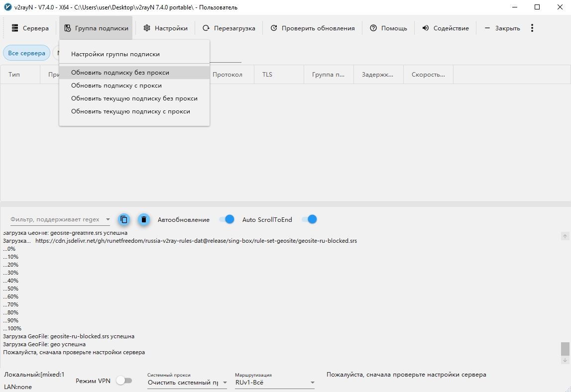The width and height of the screenshot is (571, 392).
Task: Open the Сервера menu
Action: click(x=30, y=28)
